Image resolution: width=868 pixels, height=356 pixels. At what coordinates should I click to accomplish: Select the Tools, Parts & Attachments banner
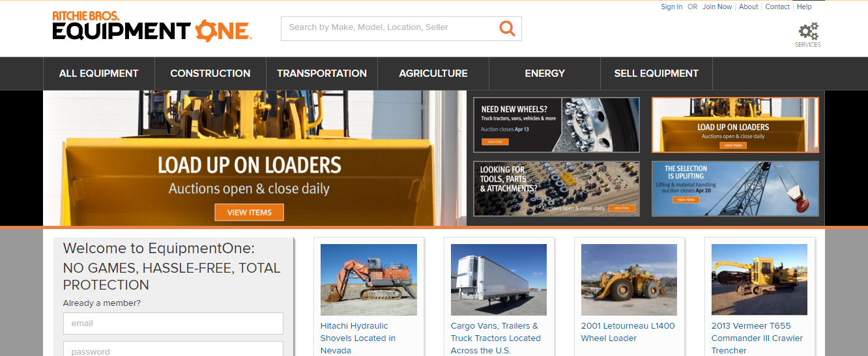[556, 188]
